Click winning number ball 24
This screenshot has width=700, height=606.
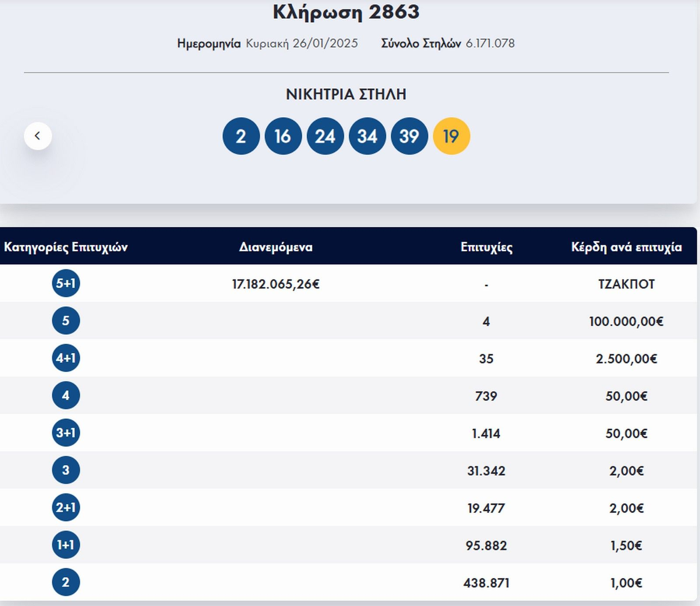[x=325, y=136]
